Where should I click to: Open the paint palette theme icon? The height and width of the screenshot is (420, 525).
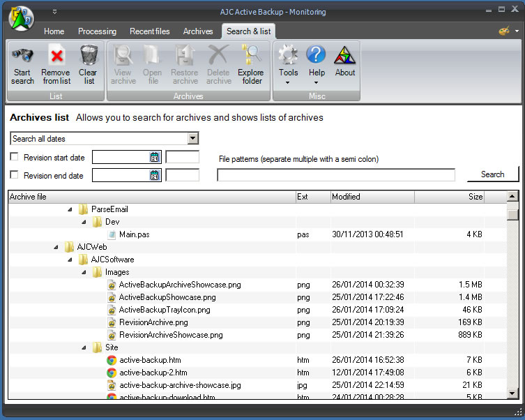504,31
